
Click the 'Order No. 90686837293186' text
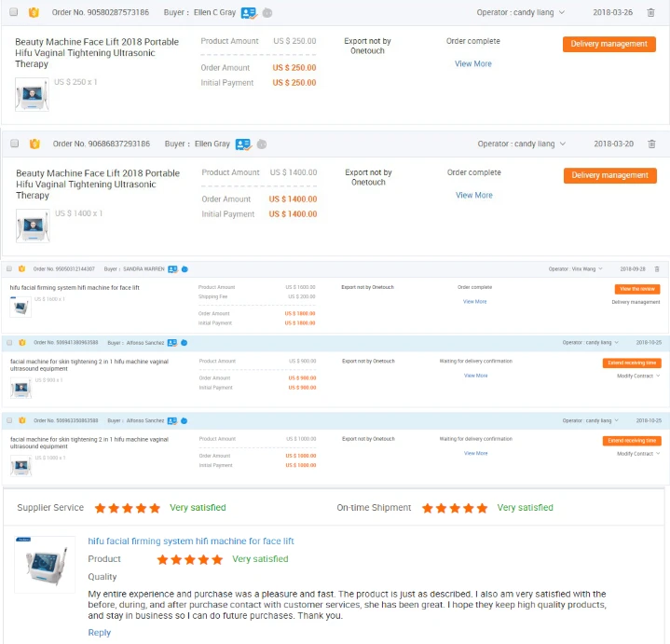coord(102,144)
